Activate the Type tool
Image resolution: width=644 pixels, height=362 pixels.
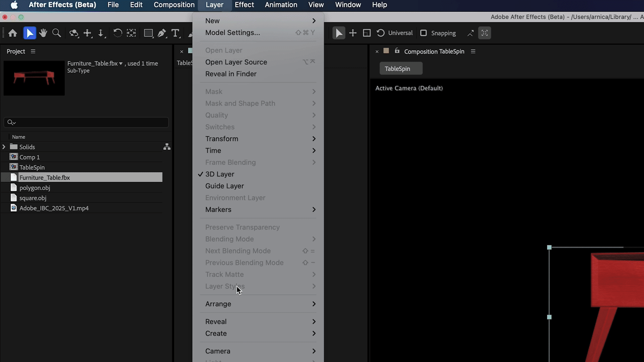tap(176, 33)
